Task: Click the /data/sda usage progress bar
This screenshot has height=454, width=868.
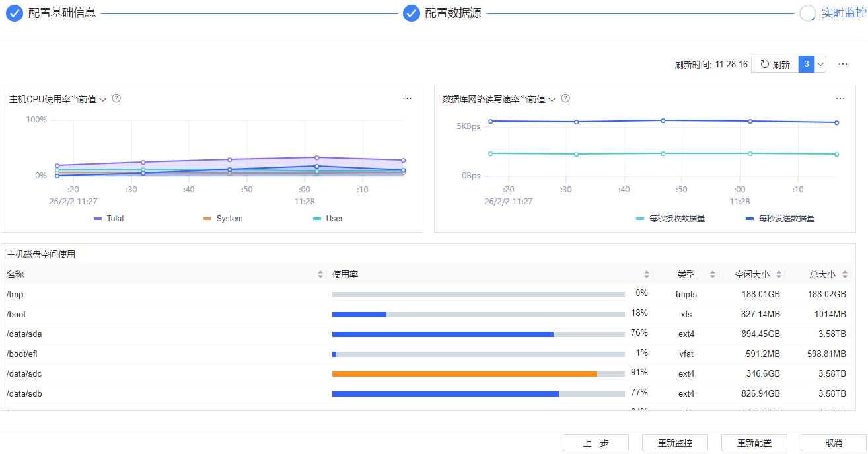Action: click(478, 334)
